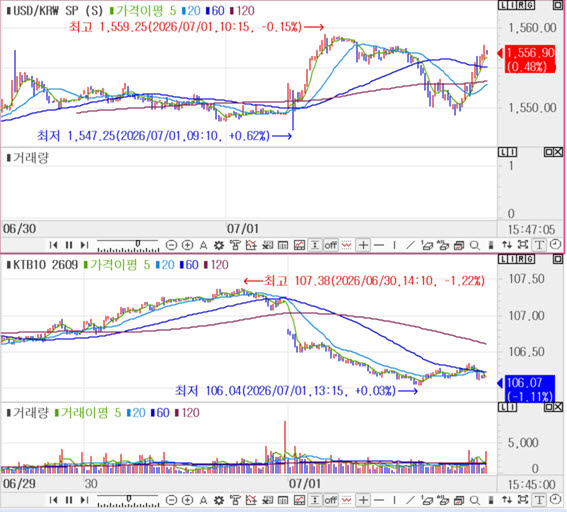Screen dimensions: 567x512
Task: Click zoom out minus icon in USD/KRW toolbar
Action: click(x=171, y=246)
